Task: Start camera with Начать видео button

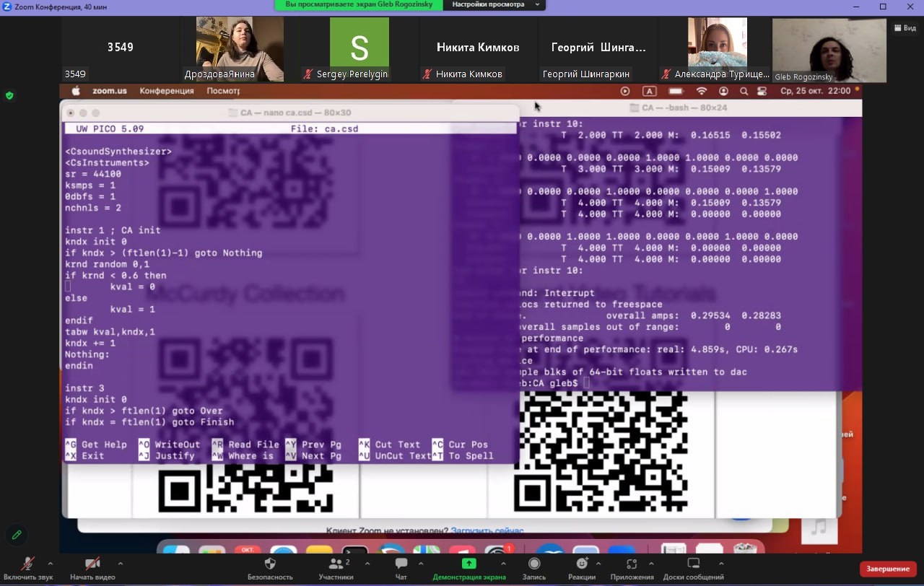Action: (92, 564)
